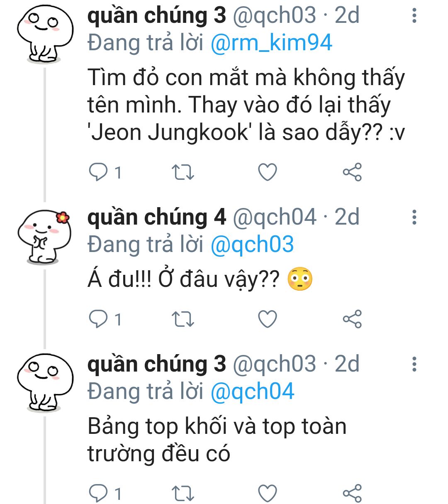Like the last tweet about top khối

(x=268, y=493)
